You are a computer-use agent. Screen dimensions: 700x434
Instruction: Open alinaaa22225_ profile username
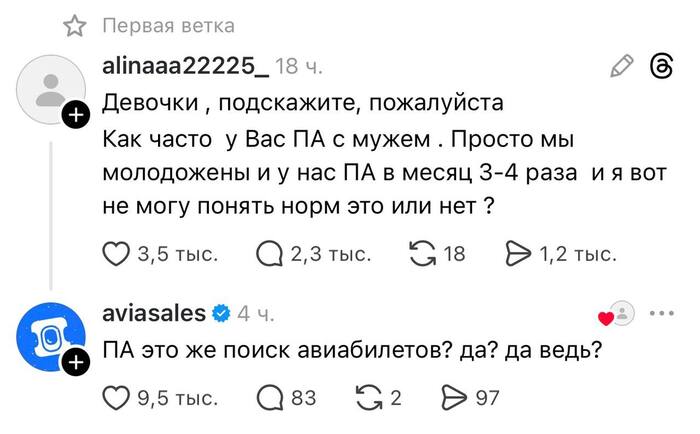(185, 67)
